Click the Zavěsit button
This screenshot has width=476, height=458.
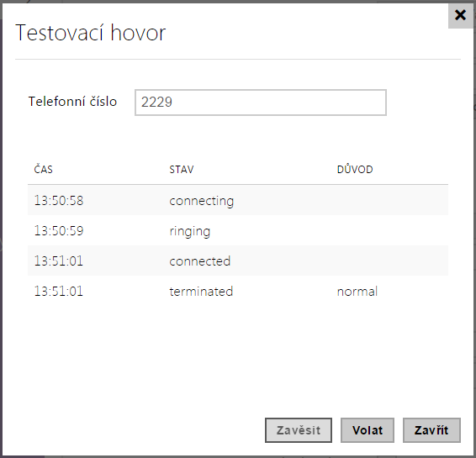pyautogui.click(x=298, y=430)
